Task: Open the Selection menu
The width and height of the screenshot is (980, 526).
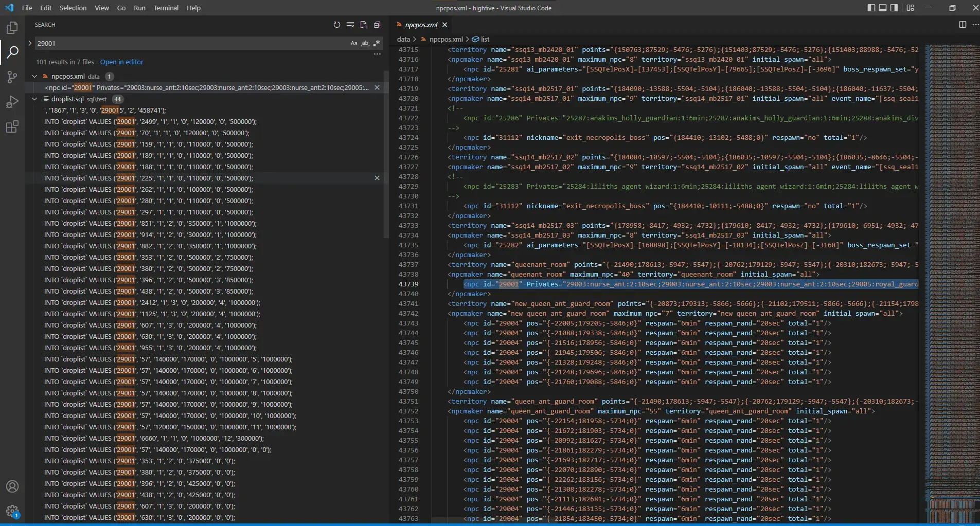Action: 73,8
